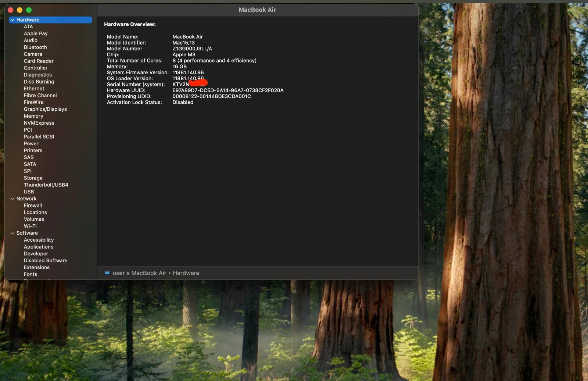This screenshot has height=381, width=588.
Task: Open Accessibility under Software
Action: [39, 240]
